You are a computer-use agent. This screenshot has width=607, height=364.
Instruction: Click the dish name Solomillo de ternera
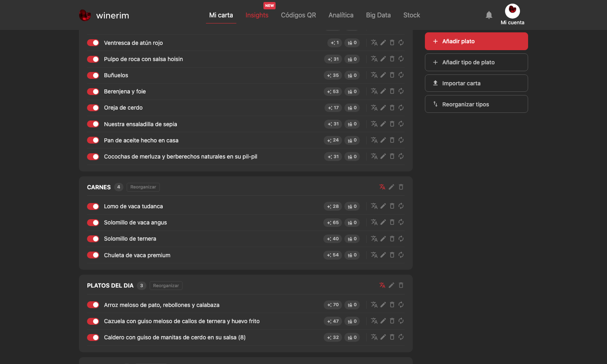click(130, 239)
